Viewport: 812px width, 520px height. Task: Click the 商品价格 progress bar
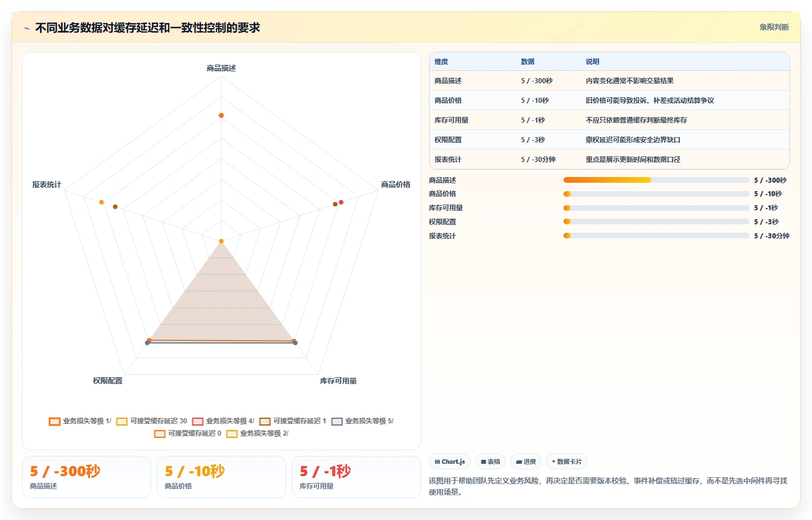[x=656, y=194]
